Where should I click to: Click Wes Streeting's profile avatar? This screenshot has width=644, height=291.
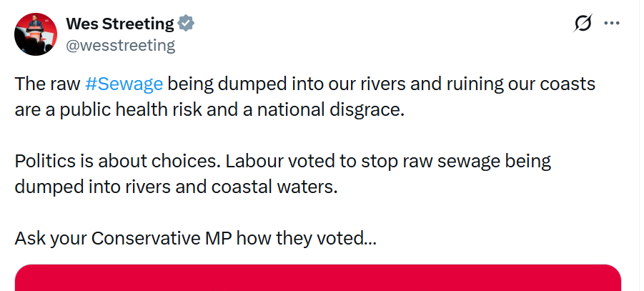coord(34,34)
